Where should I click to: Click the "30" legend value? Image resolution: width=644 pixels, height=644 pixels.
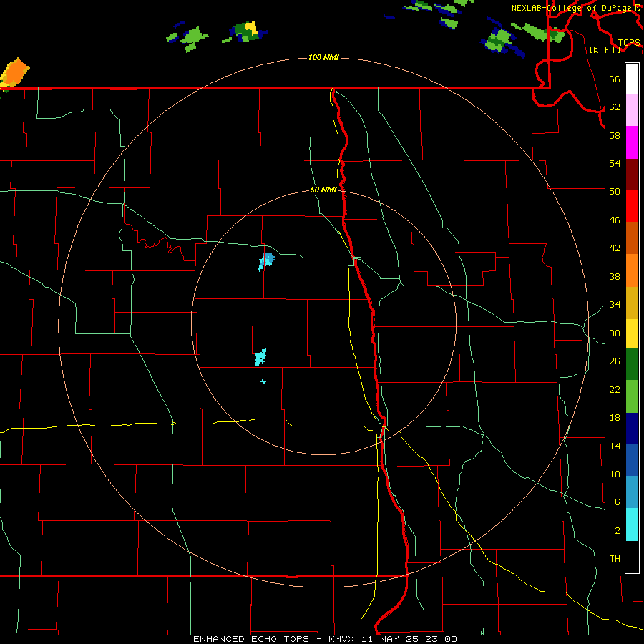(x=615, y=333)
